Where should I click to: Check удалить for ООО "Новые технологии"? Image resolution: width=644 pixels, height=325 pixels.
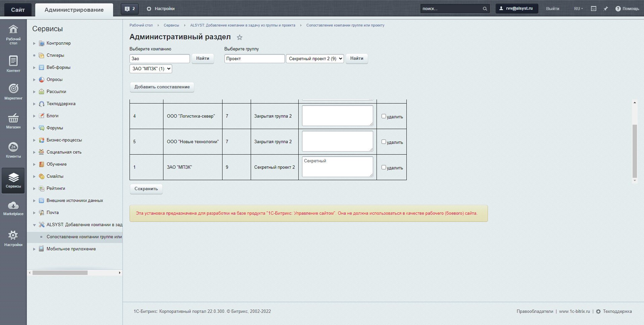click(384, 142)
